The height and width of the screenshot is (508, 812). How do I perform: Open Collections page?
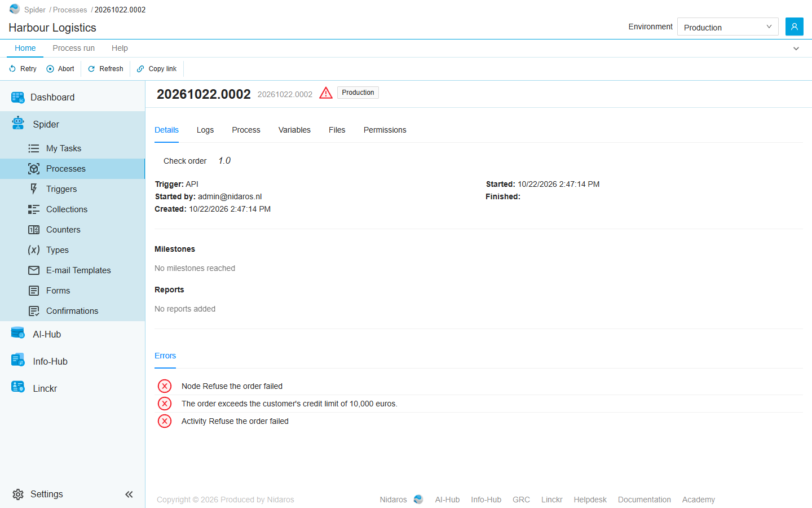coord(72,209)
